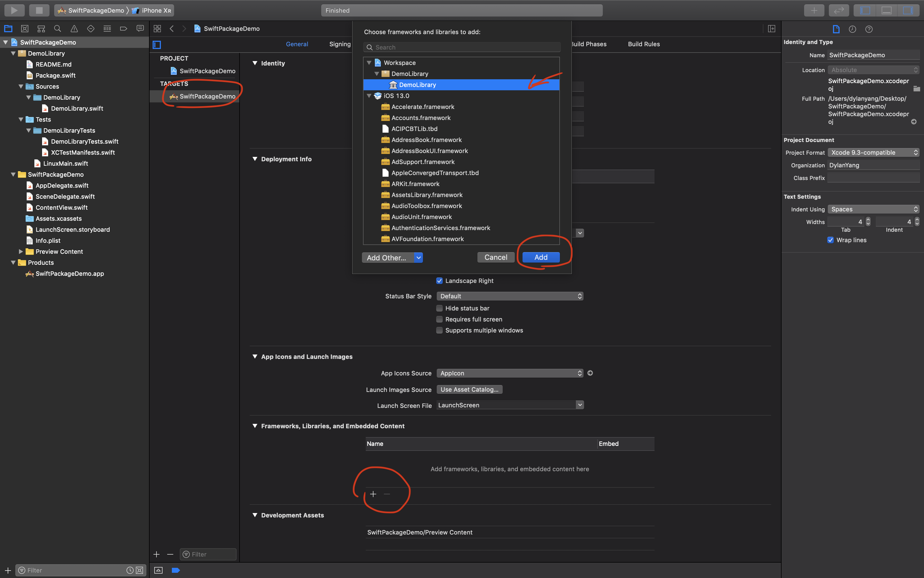Open the Library with plus button
Viewport: 924px width, 578px height.
[814, 10]
